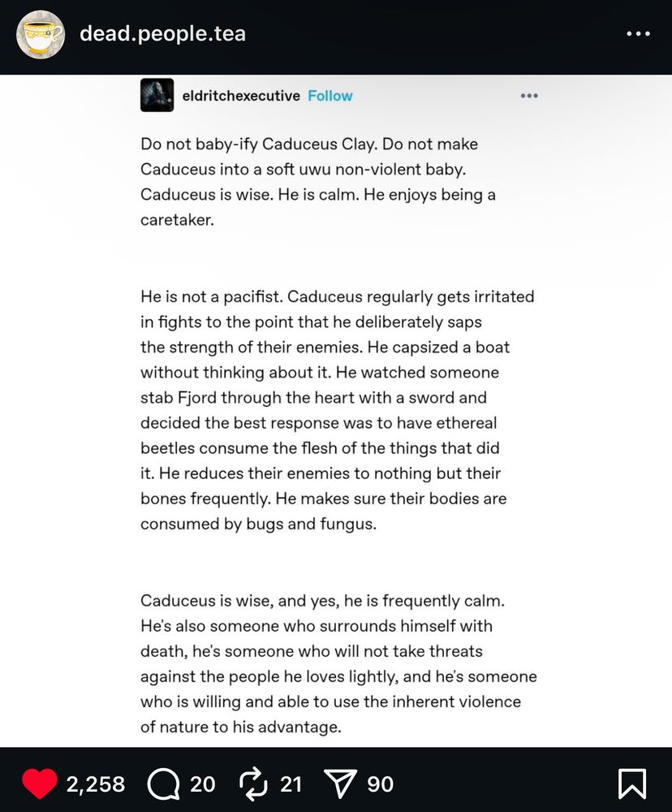Open the eldritchexecutive username link

coord(241,96)
